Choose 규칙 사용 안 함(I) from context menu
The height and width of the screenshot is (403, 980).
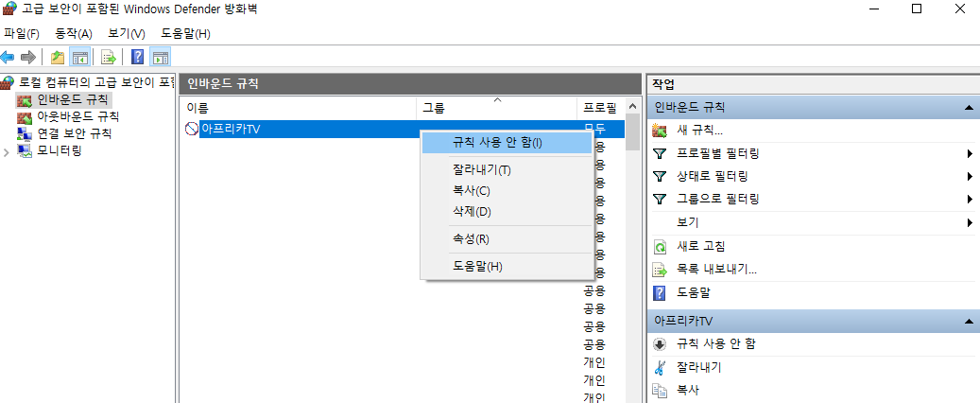(507, 143)
